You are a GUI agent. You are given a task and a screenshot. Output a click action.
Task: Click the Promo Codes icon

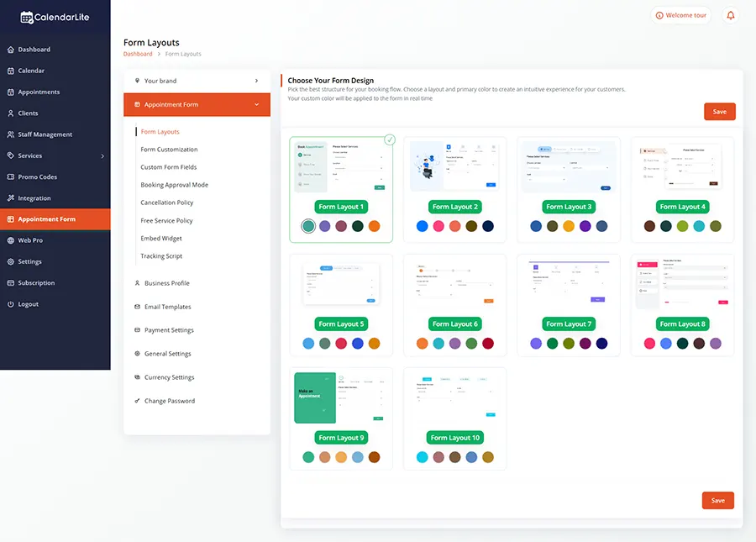click(11, 177)
